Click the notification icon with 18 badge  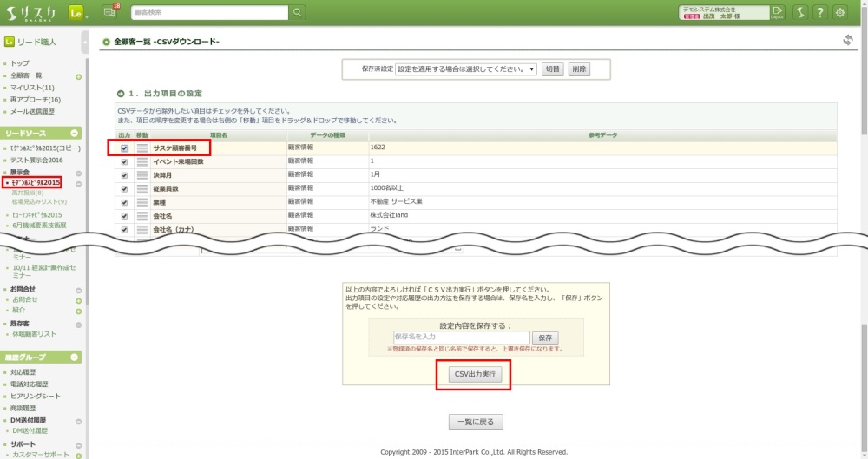point(110,12)
